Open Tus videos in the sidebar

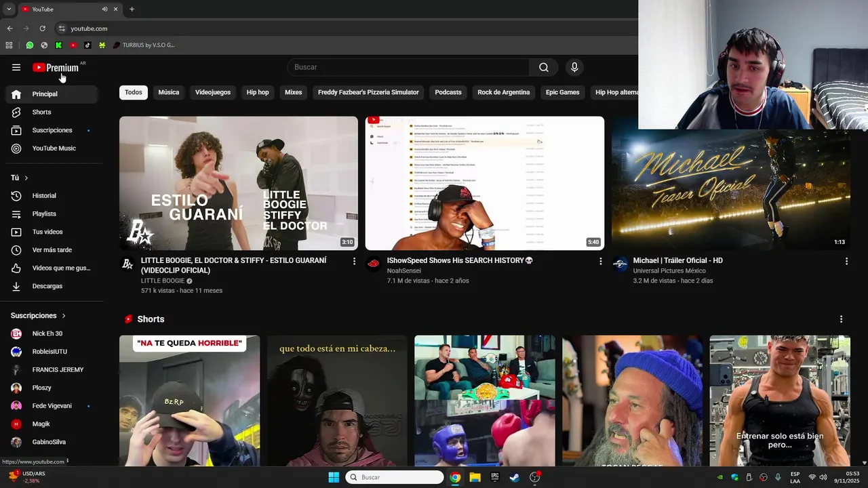pyautogui.click(x=52, y=232)
